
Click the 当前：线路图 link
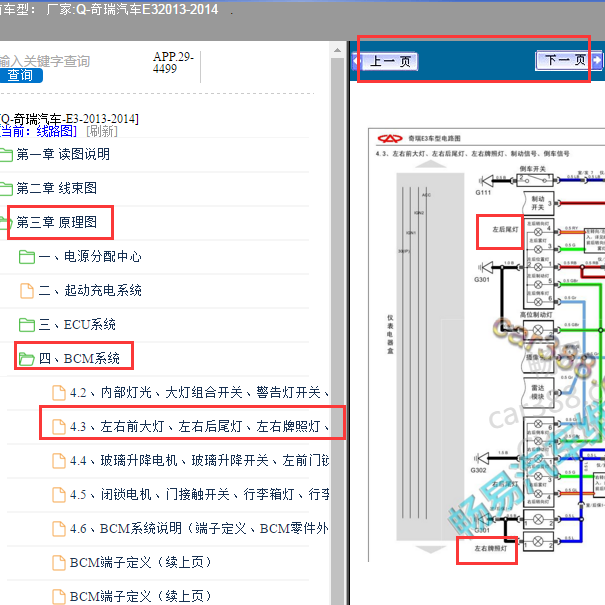click(38, 132)
